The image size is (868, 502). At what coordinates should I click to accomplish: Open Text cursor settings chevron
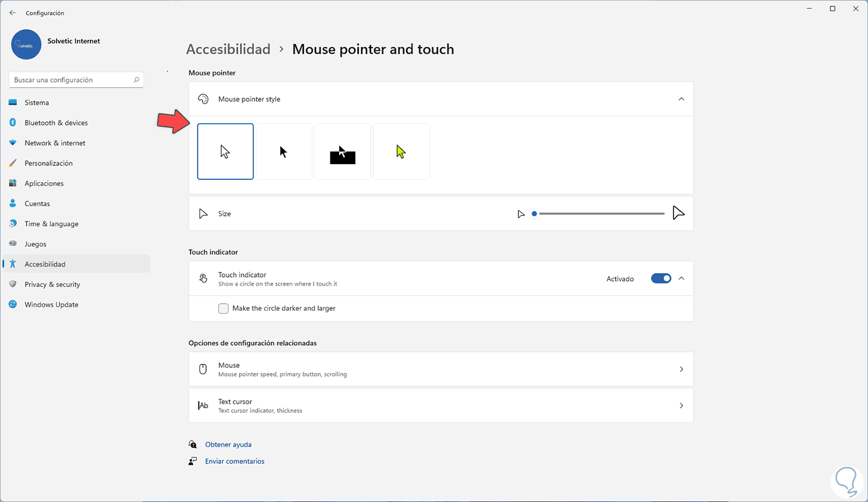(x=681, y=406)
